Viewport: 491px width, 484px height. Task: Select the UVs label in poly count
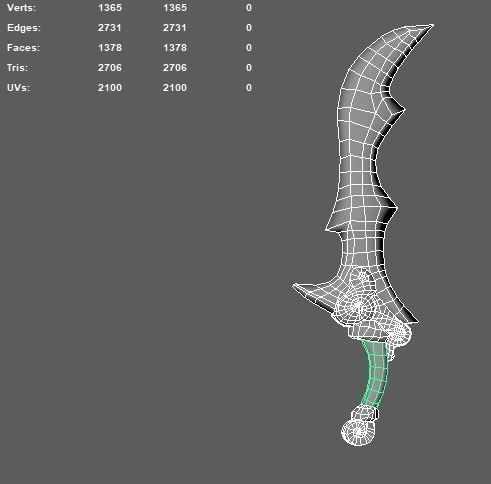(18, 88)
